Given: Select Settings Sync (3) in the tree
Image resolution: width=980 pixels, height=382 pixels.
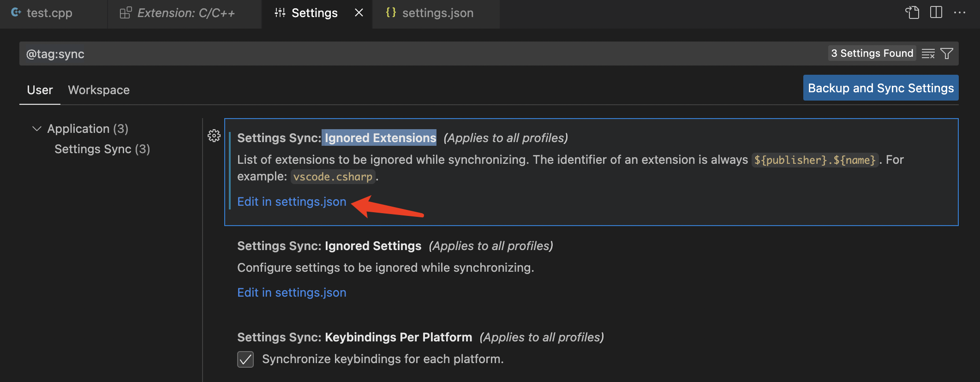Looking at the screenshot, I should click(x=102, y=149).
